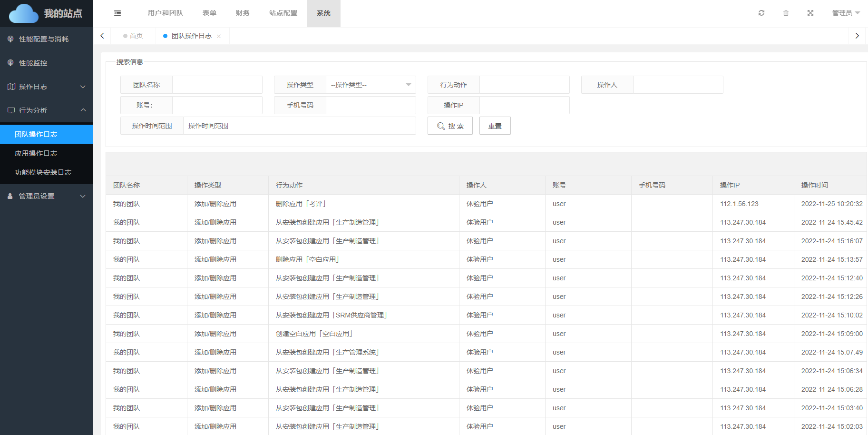Open the 管理员 user dropdown

[x=845, y=13]
